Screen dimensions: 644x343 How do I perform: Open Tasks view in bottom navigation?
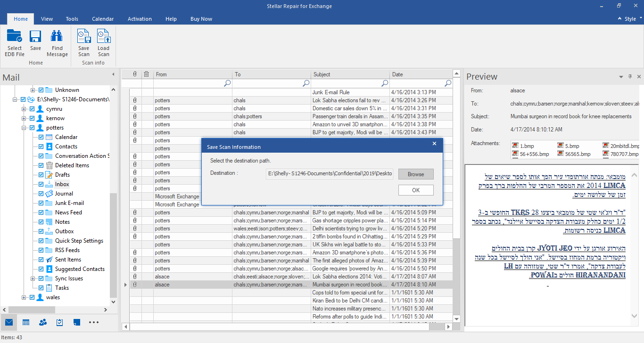pos(60,322)
